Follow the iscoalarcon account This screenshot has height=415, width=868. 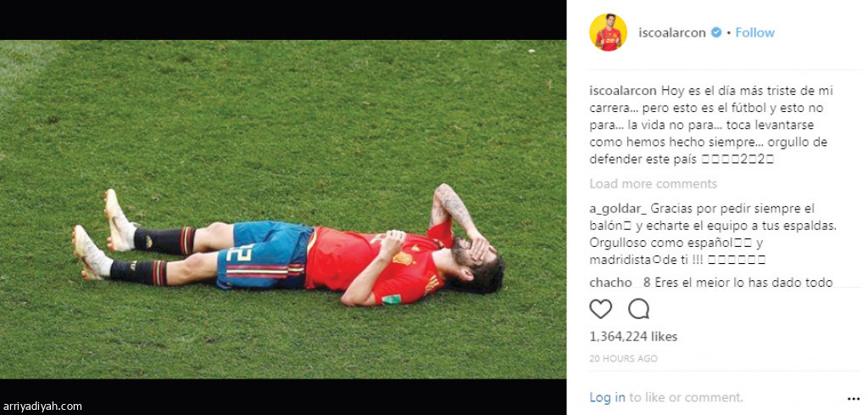[x=754, y=33]
